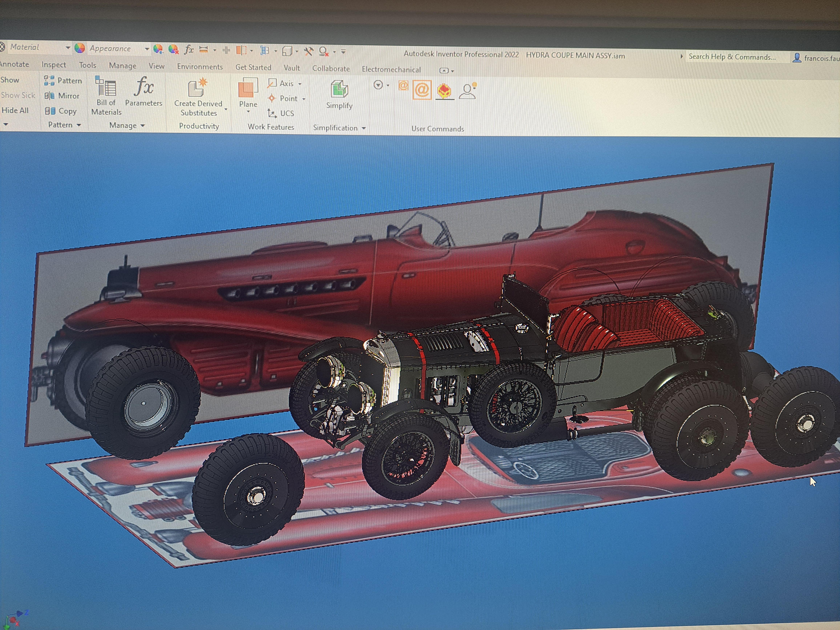Click the half section view icon in quick toolbar
840x630 pixels.
(x=242, y=50)
